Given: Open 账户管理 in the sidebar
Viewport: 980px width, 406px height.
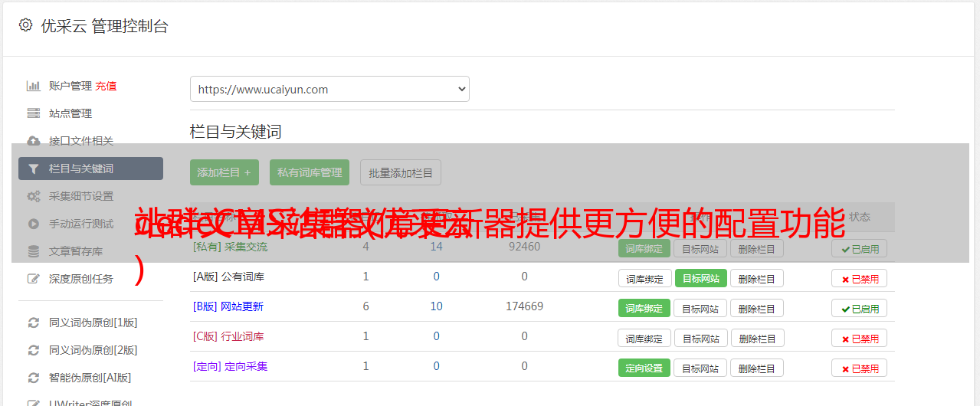Looking at the screenshot, I should tap(70, 86).
